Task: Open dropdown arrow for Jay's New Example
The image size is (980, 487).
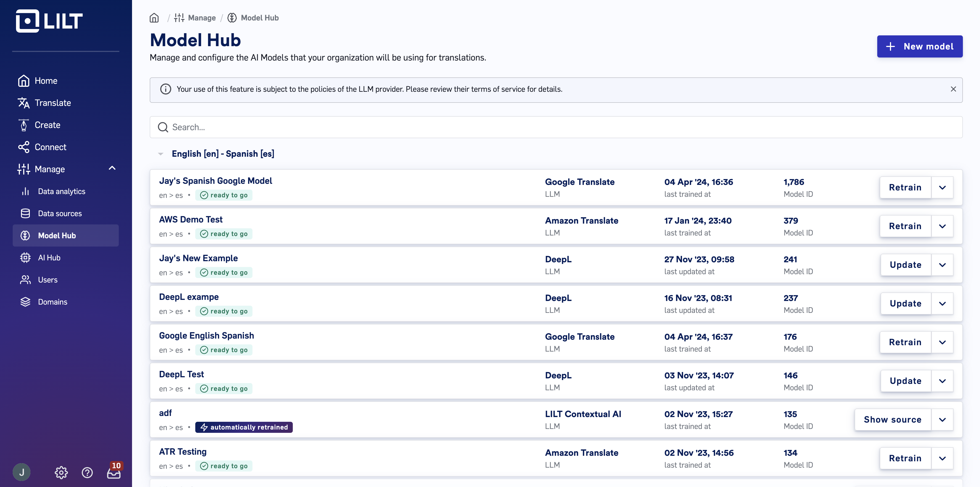Action: click(942, 265)
